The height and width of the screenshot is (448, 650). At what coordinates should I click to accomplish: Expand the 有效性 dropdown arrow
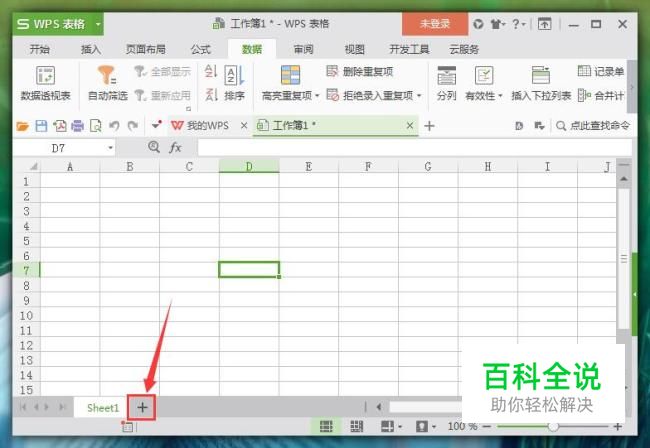500,96
